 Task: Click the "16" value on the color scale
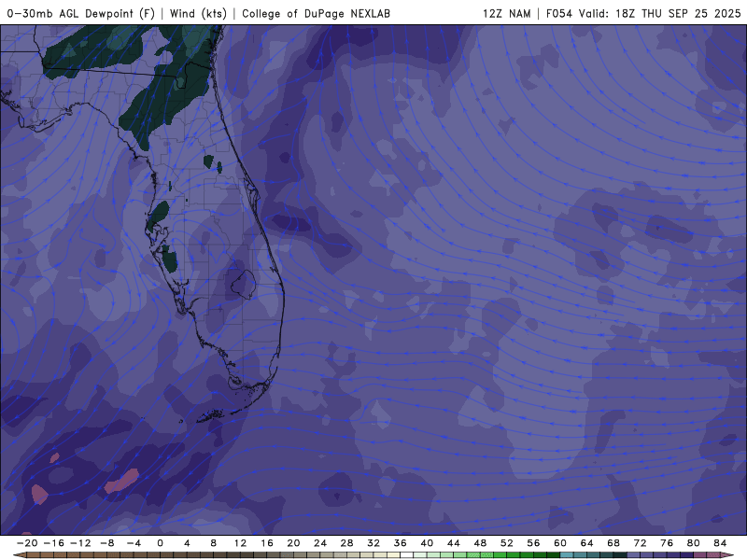(267, 543)
